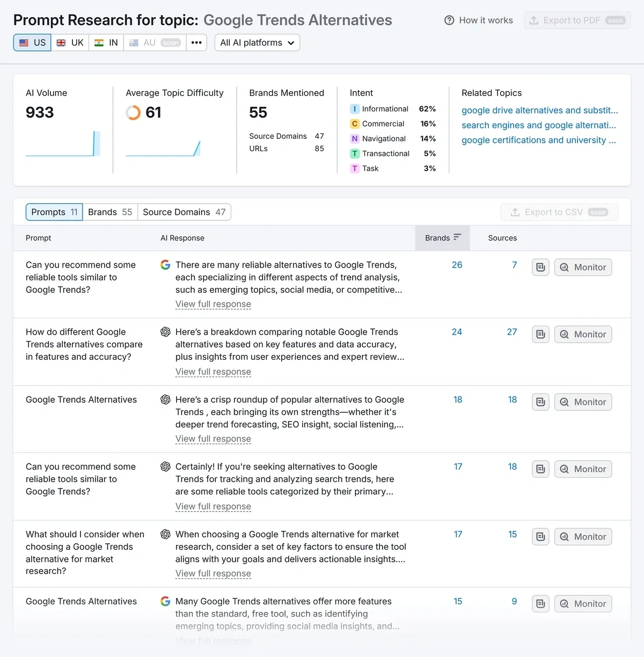Click the details icon in the 15-sources row
Screen dimensions: 644x657
pyautogui.click(x=540, y=536)
